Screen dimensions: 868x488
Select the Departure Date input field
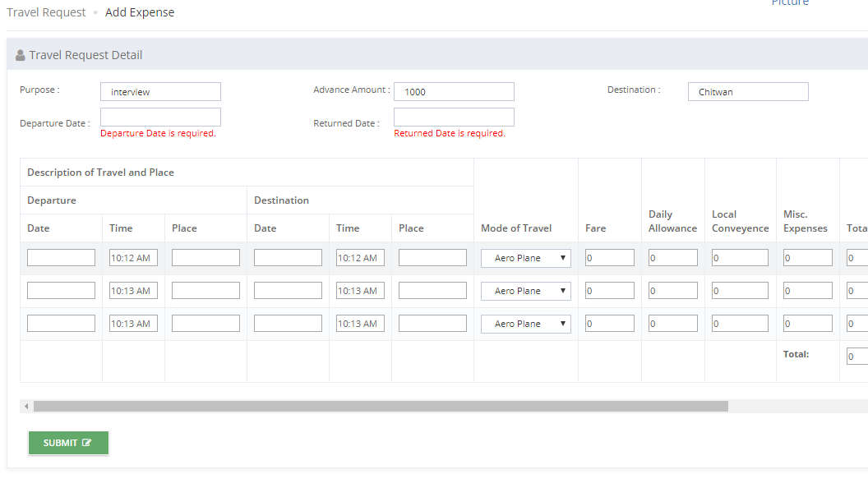160,117
